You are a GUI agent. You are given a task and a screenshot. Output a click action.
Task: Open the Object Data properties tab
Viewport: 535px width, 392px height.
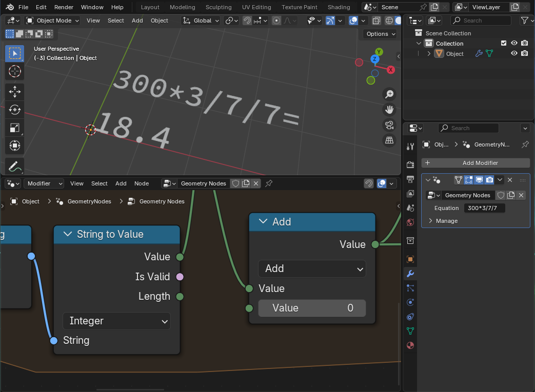click(410, 331)
